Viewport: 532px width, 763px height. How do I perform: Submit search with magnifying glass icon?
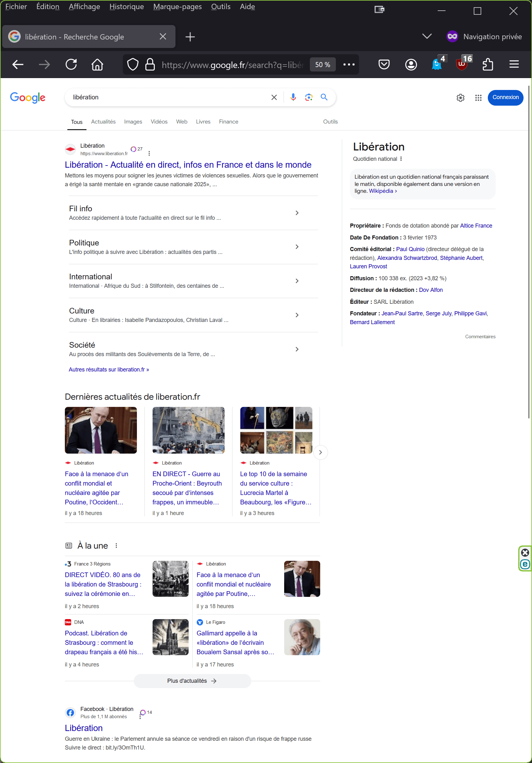pos(324,97)
